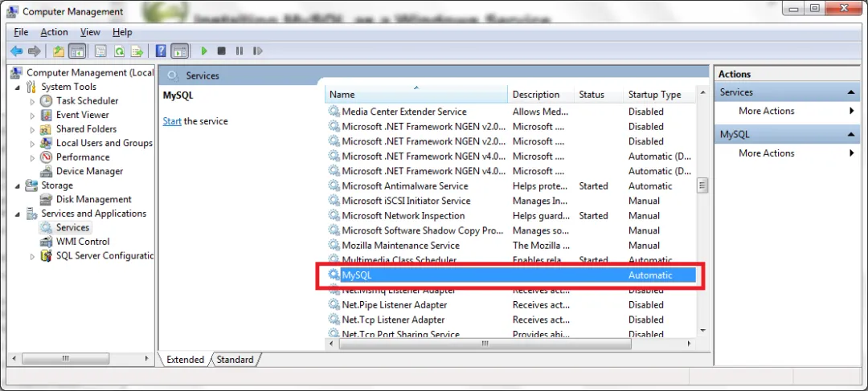The height and width of the screenshot is (391, 868).
Task: Select the Disk Management icon
Action: click(47, 200)
